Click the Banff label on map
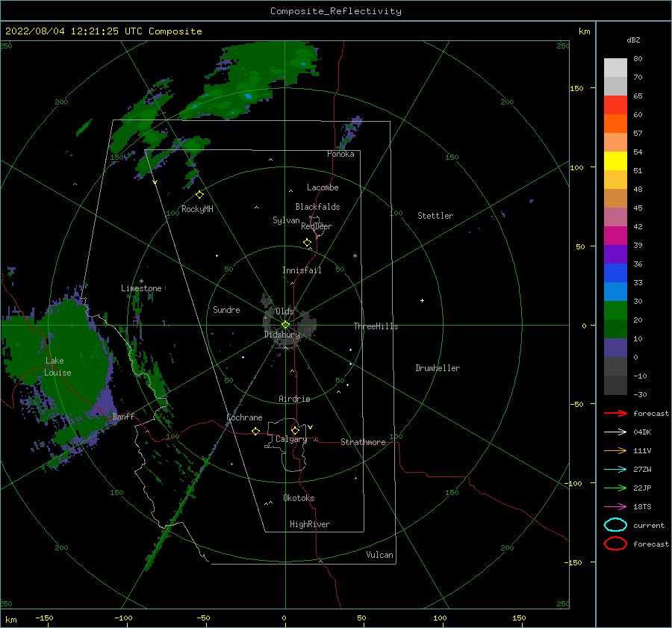672x628 pixels. click(x=123, y=417)
